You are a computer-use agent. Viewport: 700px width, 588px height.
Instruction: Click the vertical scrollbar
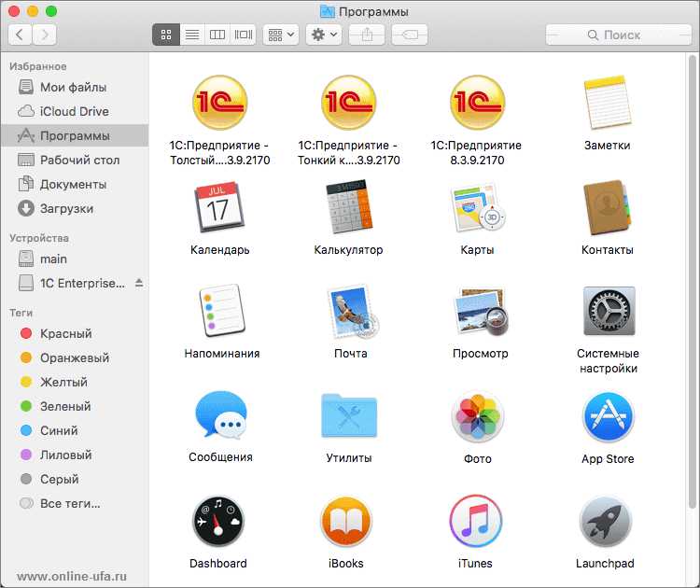pos(693,281)
